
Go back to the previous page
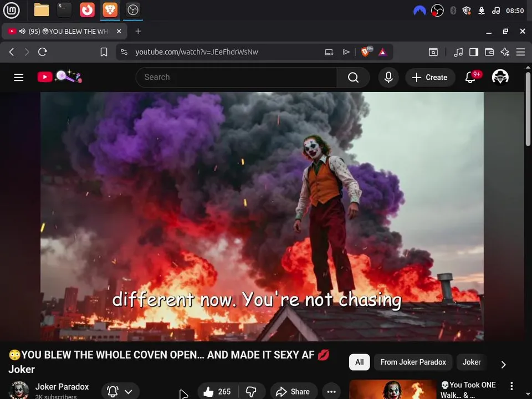[x=12, y=52]
